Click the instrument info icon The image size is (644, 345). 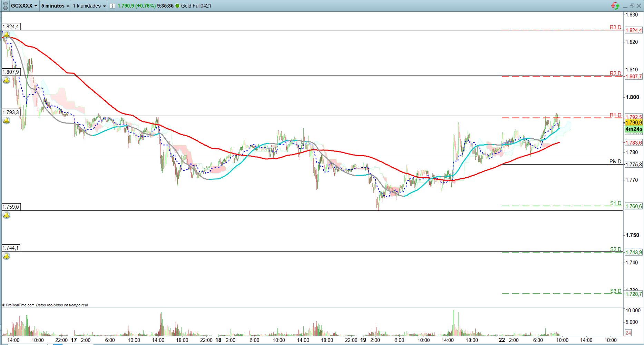click(x=113, y=6)
